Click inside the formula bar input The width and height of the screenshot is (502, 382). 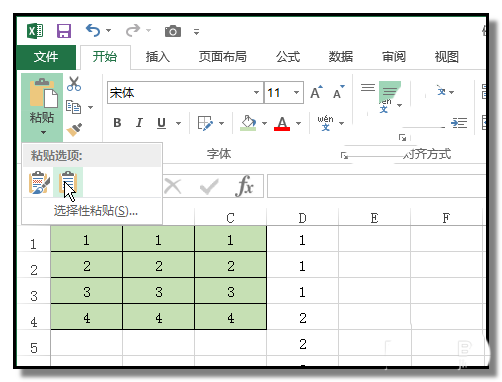point(376,186)
